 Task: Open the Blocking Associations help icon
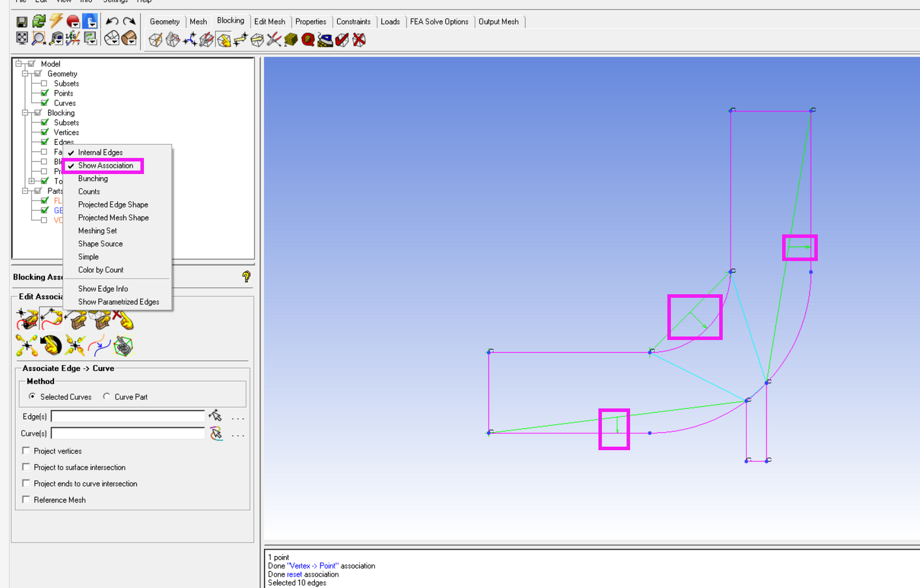(x=246, y=276)
